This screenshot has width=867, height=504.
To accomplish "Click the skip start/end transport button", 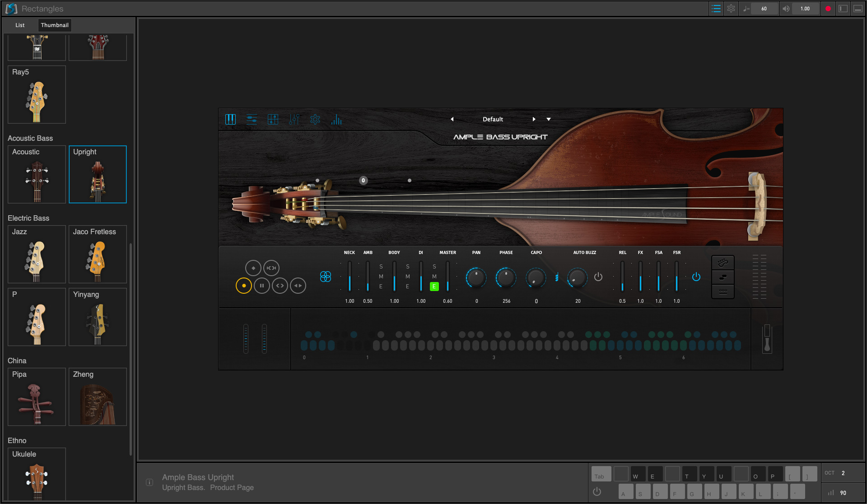I will (x=271, y=268).
